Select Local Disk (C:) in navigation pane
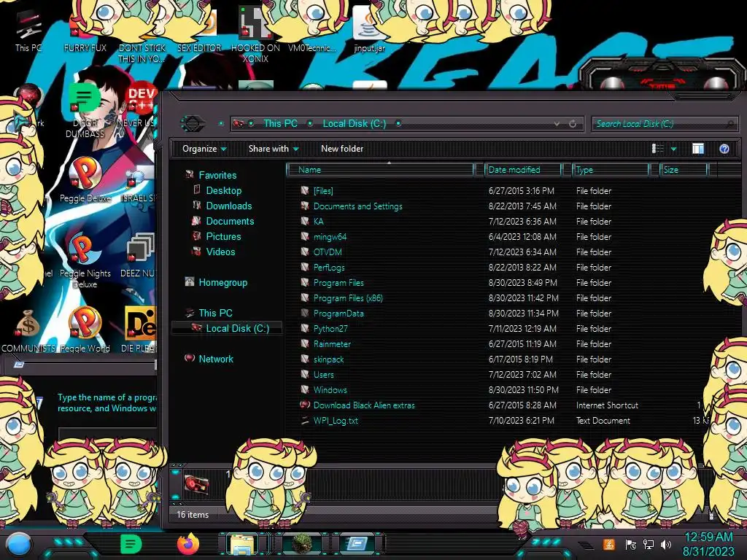This screenshot has height=560, width=747. [x=237, y=328]
